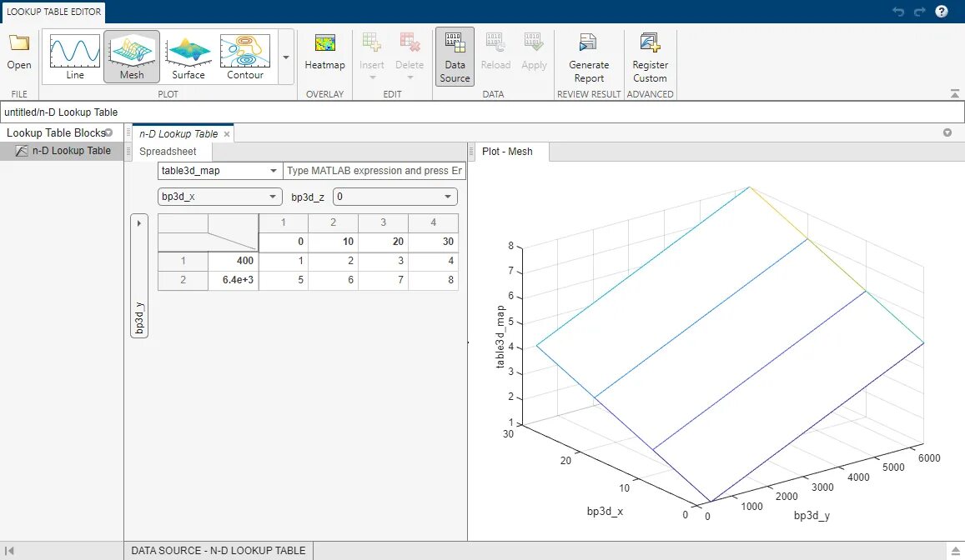Image resolution: width=965 pixels, height=560 pixels.
Task: Click table cell with value 8
Action: click(x=433, y=280)
